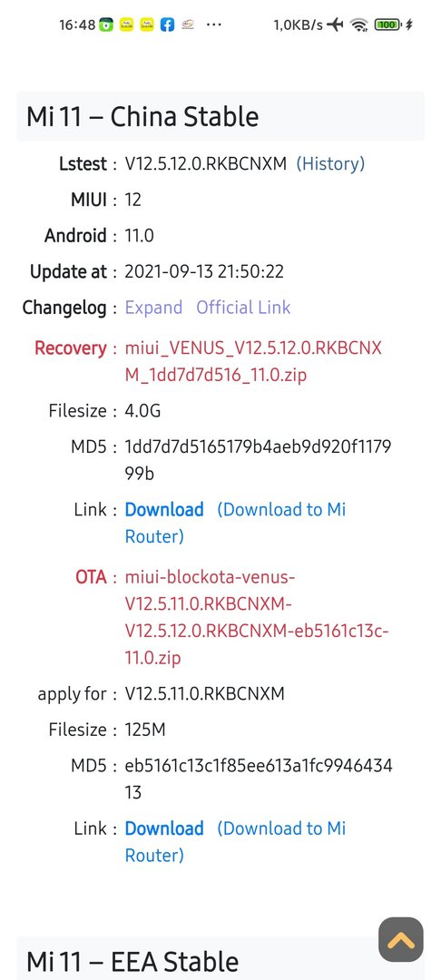Send OTA download to Mi Router
Screen dimensions: 441x980
point(236,841)
